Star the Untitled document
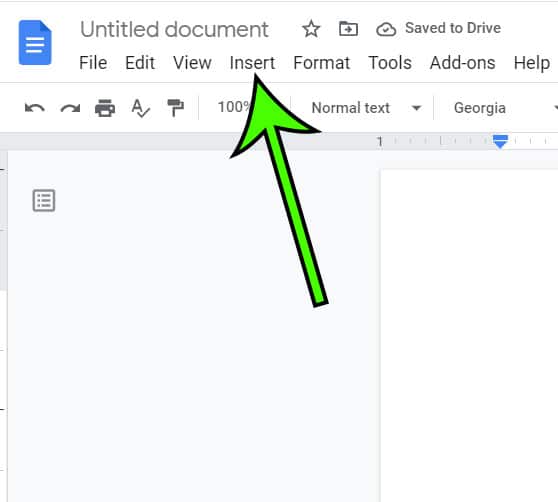Screen dimensions: 558x502 tap(311, 29)
